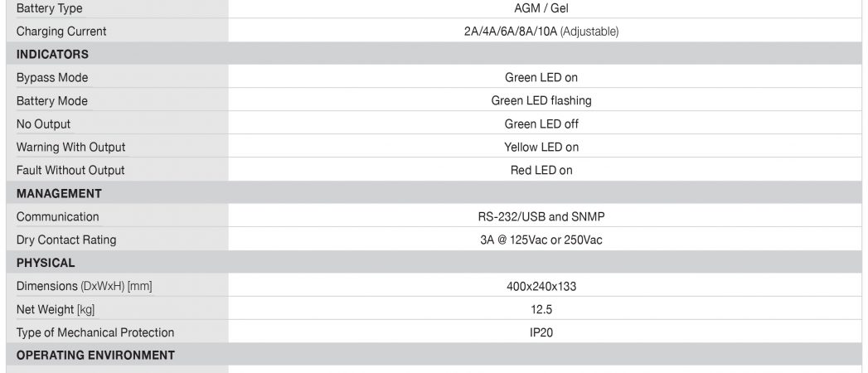Select the RS-232/USB and SNMP value
This screenshot has width=868, height=373.
pyautogui.click(x=541, y=217)
